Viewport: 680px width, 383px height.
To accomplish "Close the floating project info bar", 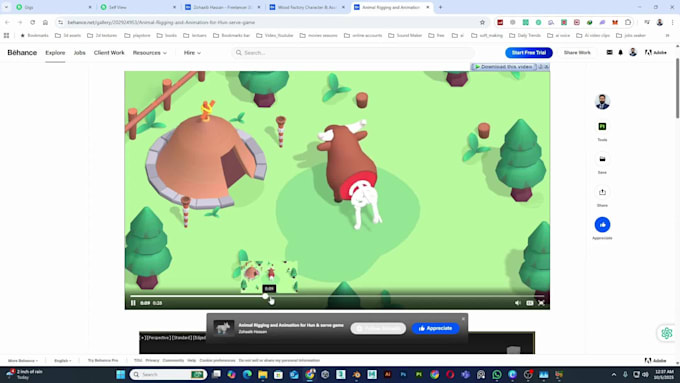I will 463,319.
